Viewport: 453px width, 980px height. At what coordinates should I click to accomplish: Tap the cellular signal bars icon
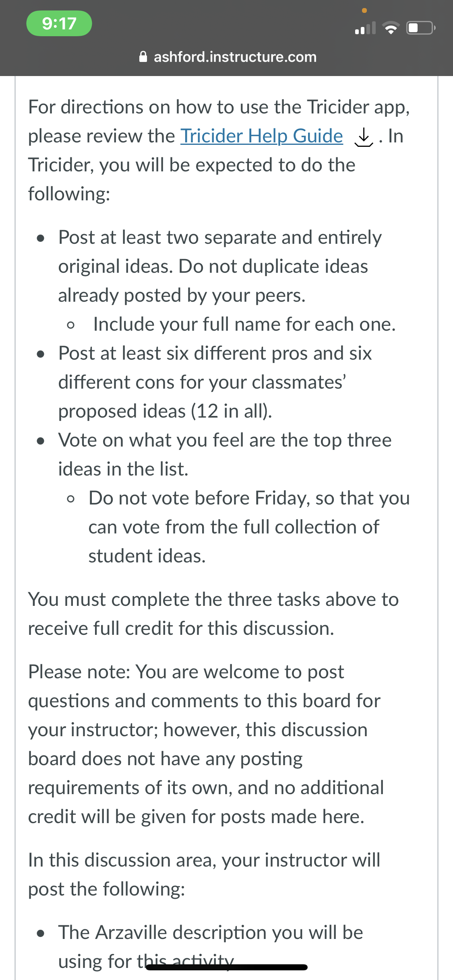click(365, 28)
